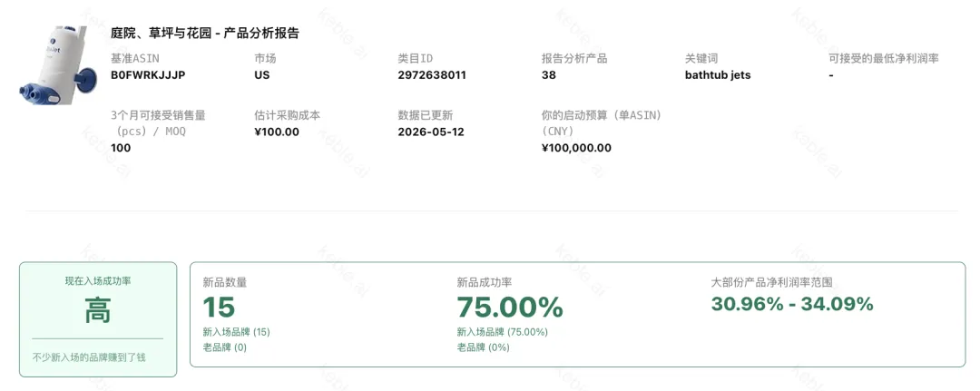980x391 pixels.
Task: Select the base ASIN B0FWRKJJJP value
Action: coord(148,75)
